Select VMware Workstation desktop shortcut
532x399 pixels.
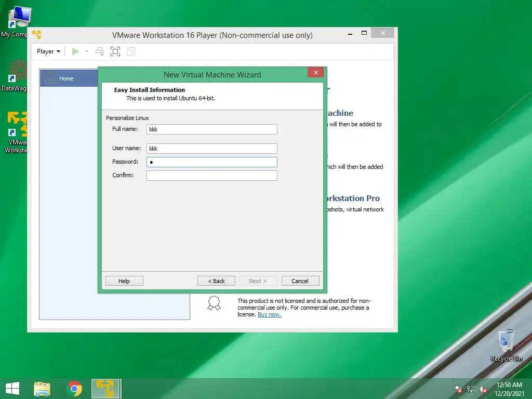click(x=16, y=132)
